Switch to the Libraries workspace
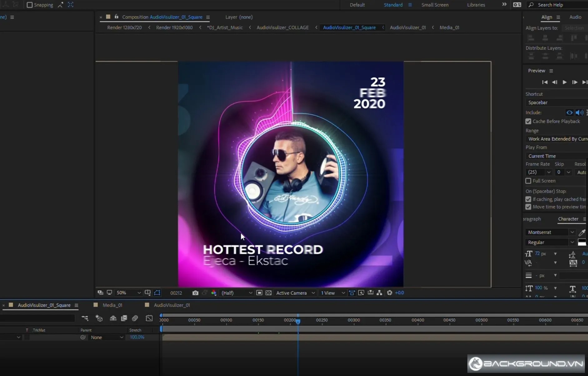Viewport: 588px width, 376px height. [476, 5]
